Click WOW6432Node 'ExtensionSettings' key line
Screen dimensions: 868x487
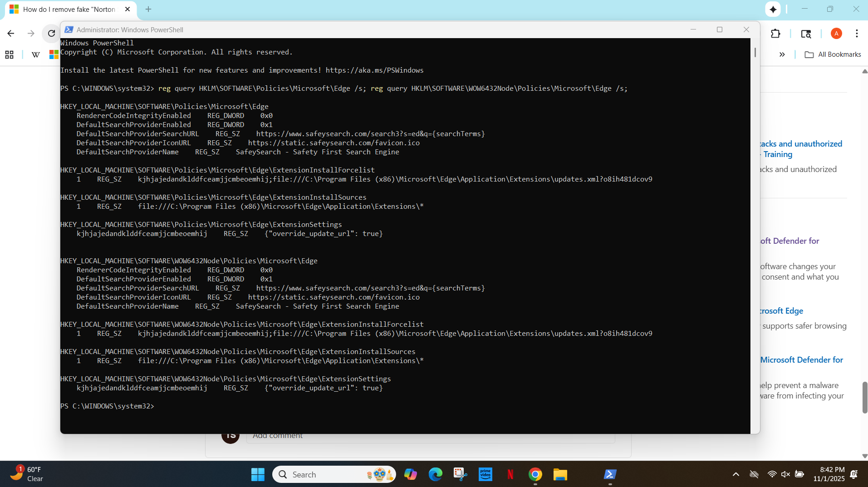[x=226, y=379]
